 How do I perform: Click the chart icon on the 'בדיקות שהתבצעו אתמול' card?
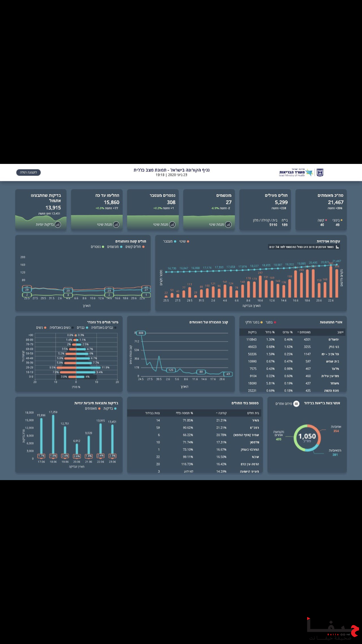(58, 225)
